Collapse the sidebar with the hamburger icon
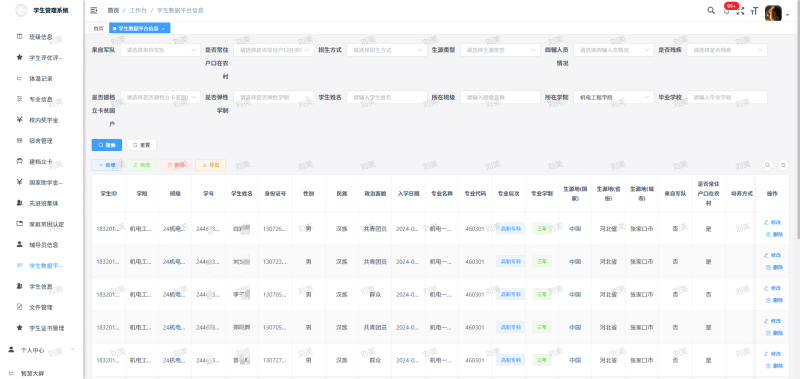This screenshot has height=379, width=800. tap(93, 10)
